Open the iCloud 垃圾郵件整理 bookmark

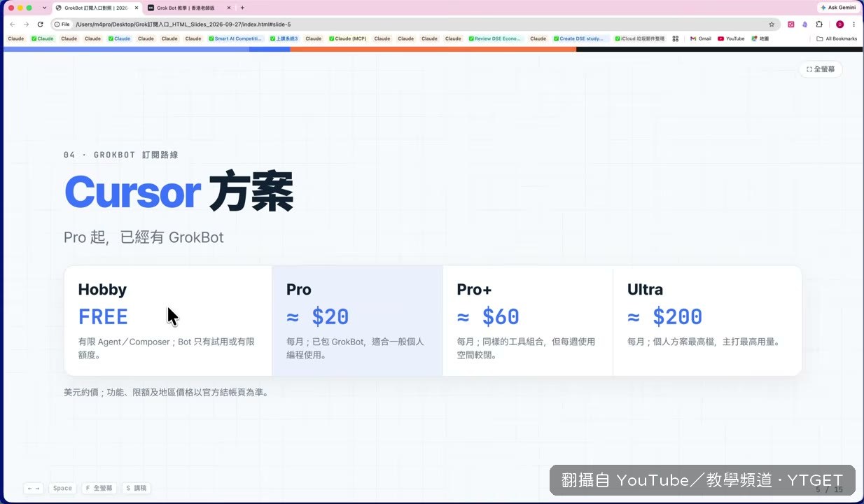click(x=640, y=38)
